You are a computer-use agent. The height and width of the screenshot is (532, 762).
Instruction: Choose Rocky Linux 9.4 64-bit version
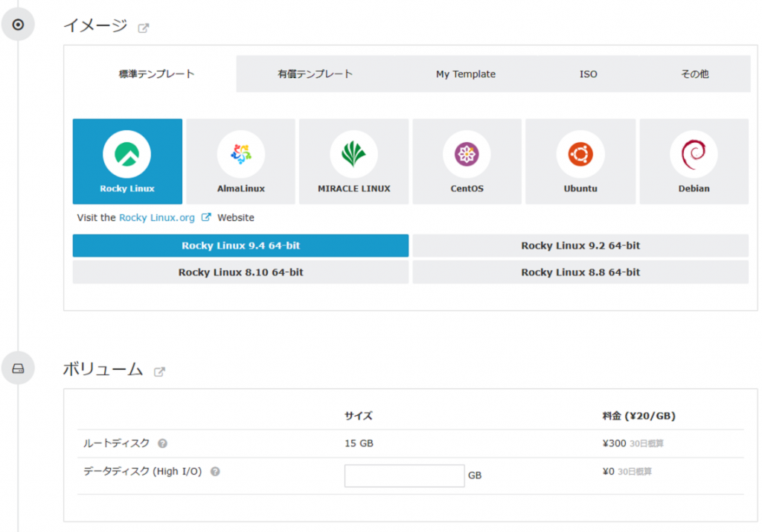click(x=240, y=246)
